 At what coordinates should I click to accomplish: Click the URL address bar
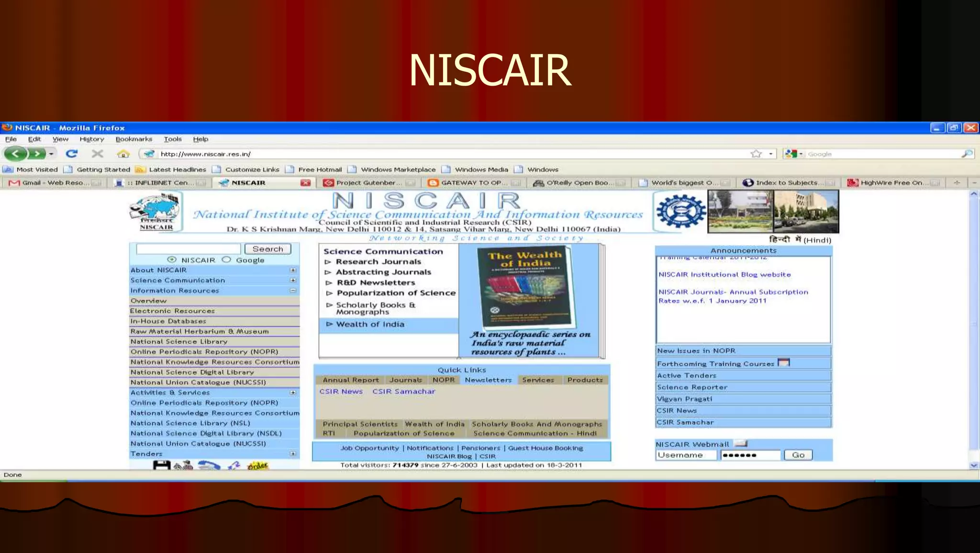[450, 154]
